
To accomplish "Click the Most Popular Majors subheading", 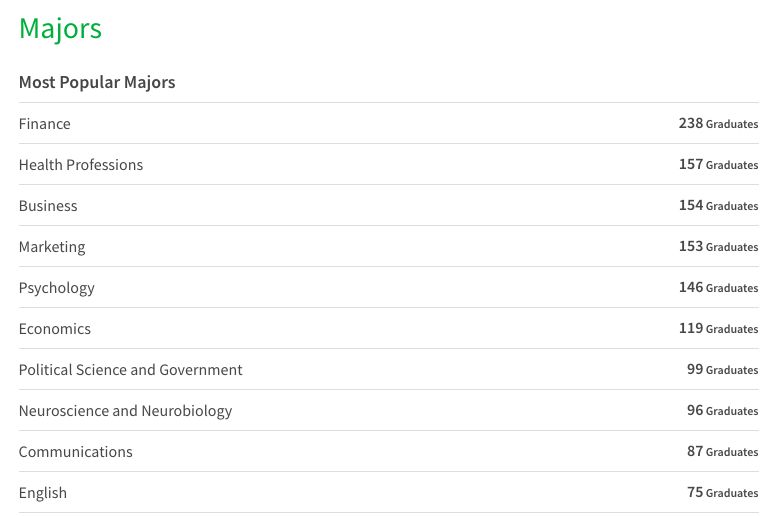I will pyautogui.click(x=97, y=82).
